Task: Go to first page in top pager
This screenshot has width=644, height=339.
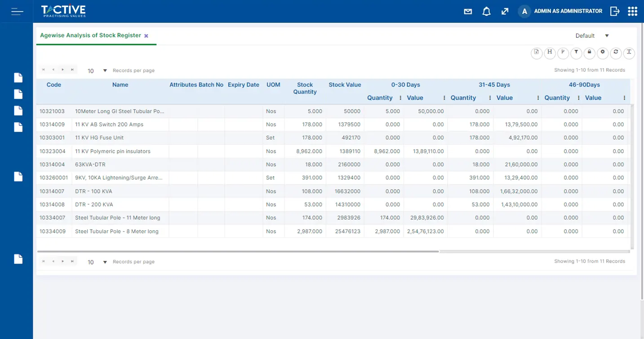Action: pos(44,70)
